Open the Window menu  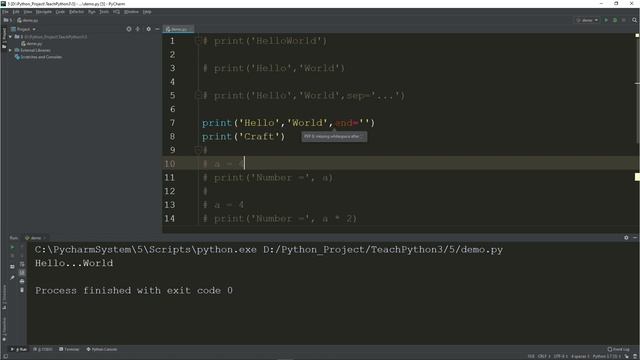click(131, 12)
